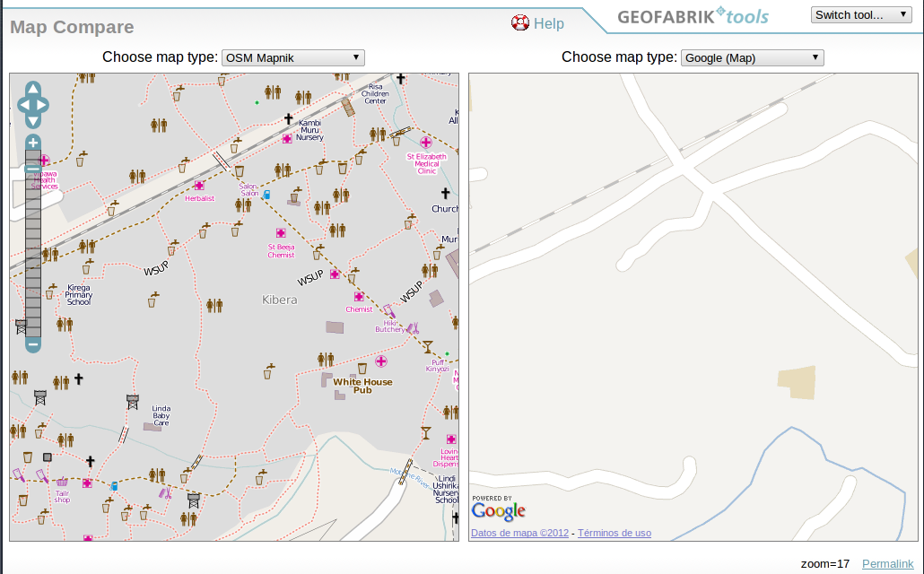This screenshot has height=574, width=924.
Task: Pan the OSM map left with arrow
Action: [x=22, y=105]
